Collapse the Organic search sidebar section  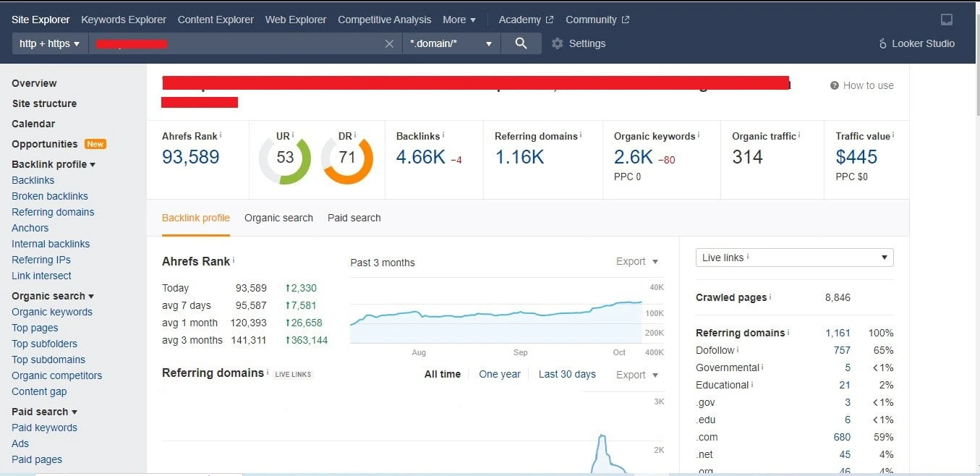pos(53,296)
